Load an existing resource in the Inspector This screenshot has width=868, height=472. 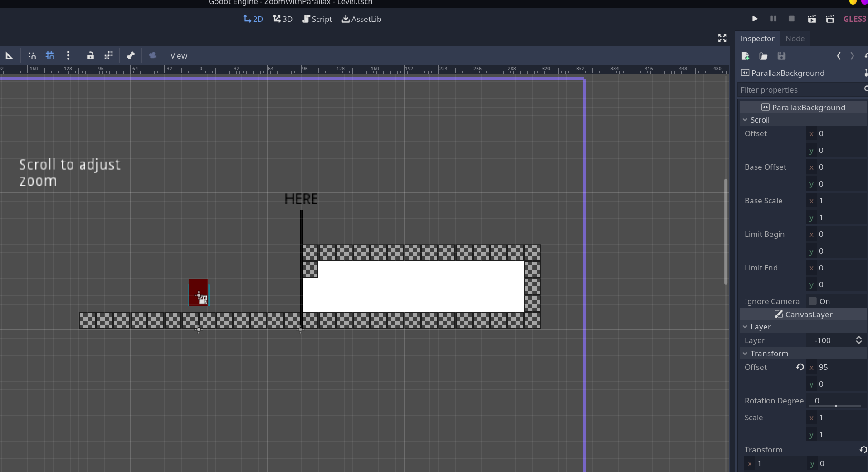(x=763, y=56)
